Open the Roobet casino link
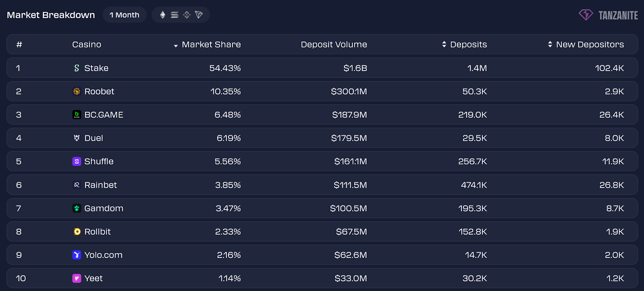 99,91
